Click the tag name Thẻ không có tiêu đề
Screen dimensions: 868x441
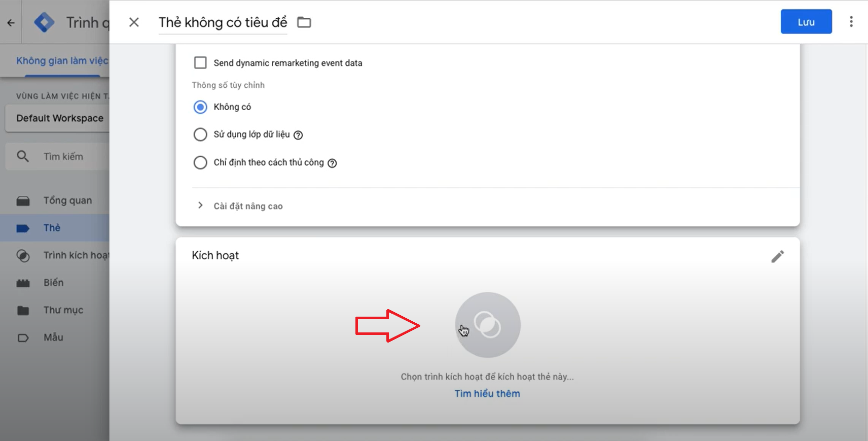click(x=223, y=22)
